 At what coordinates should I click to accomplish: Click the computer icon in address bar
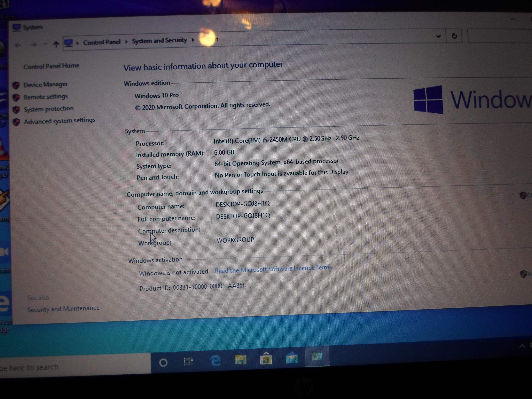pyautogui.click(x=69, y=43)
